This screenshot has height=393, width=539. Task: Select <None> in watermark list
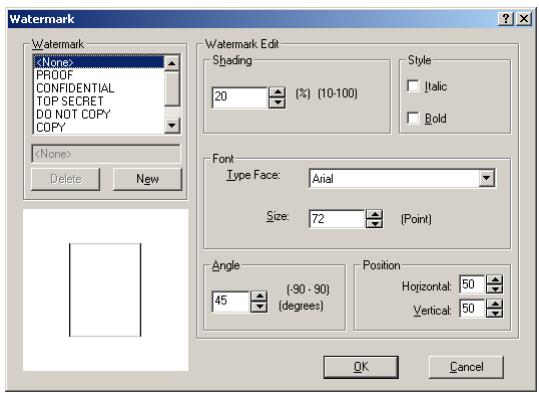(99, 62)
